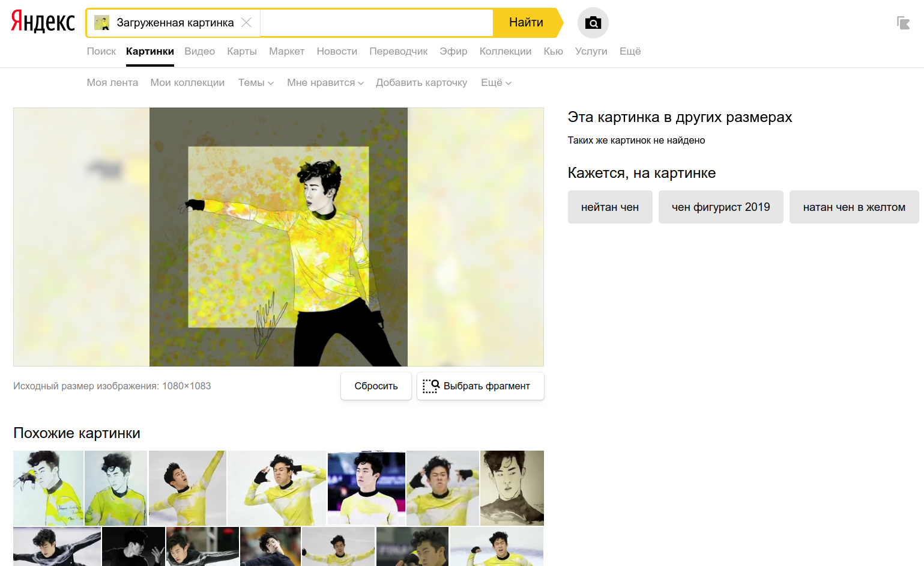Image resolution: width=924 pixels, height=566 pixels.
Task: Open the Моя лента link
Action: coord(112,83)
